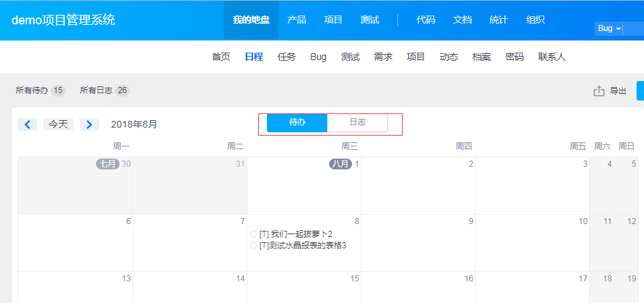Click the 八月 month badge

[x=341, y=164]
